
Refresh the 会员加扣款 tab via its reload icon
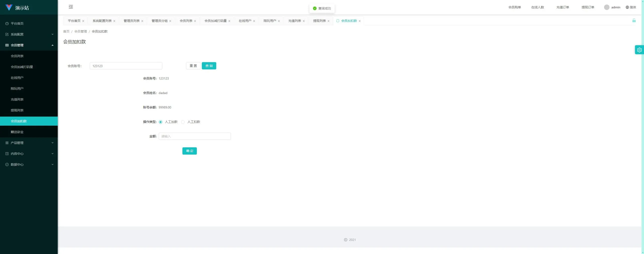(338, 21)
